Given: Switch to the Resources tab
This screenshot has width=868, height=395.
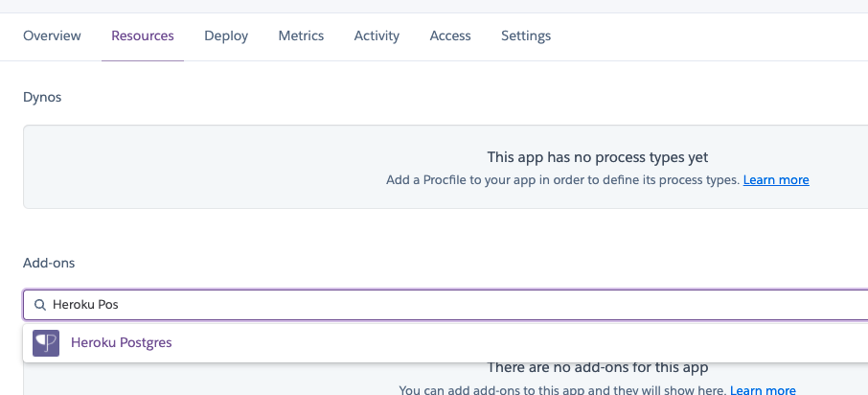Looking at the screenshot, I should [x=143, y=35].
